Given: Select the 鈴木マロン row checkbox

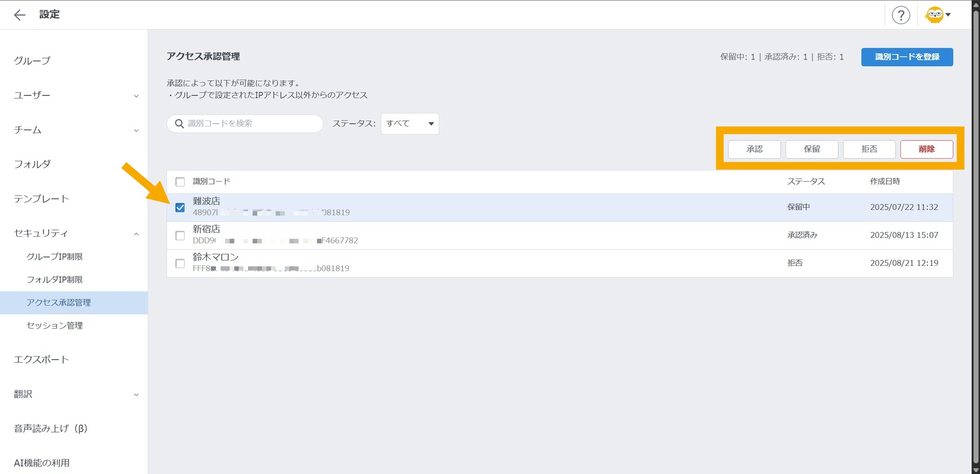Looking at the screenshot, I should click(x=180, y=263).
